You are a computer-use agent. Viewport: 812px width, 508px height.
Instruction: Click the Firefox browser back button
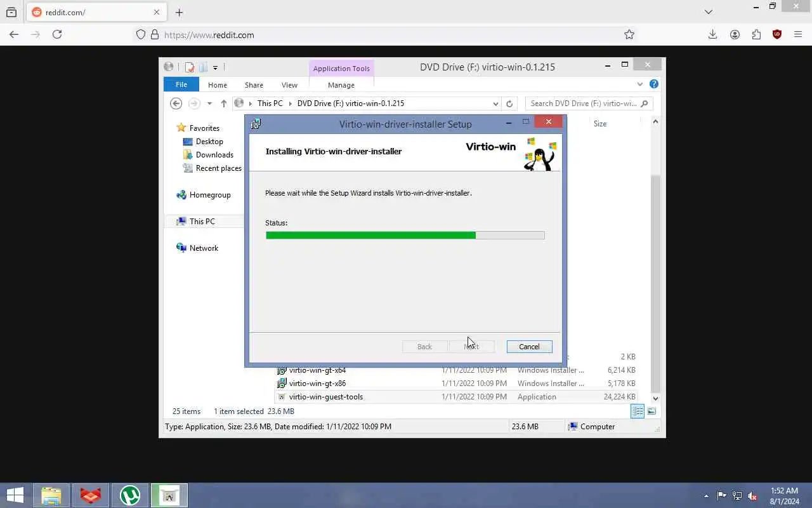[x=14, y=35]
